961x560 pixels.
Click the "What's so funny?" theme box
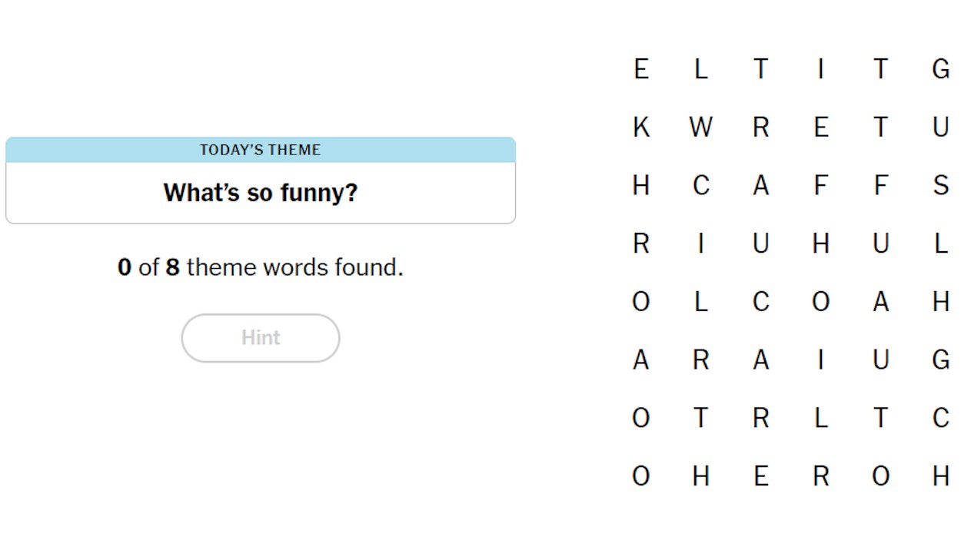tap(261, 181)
